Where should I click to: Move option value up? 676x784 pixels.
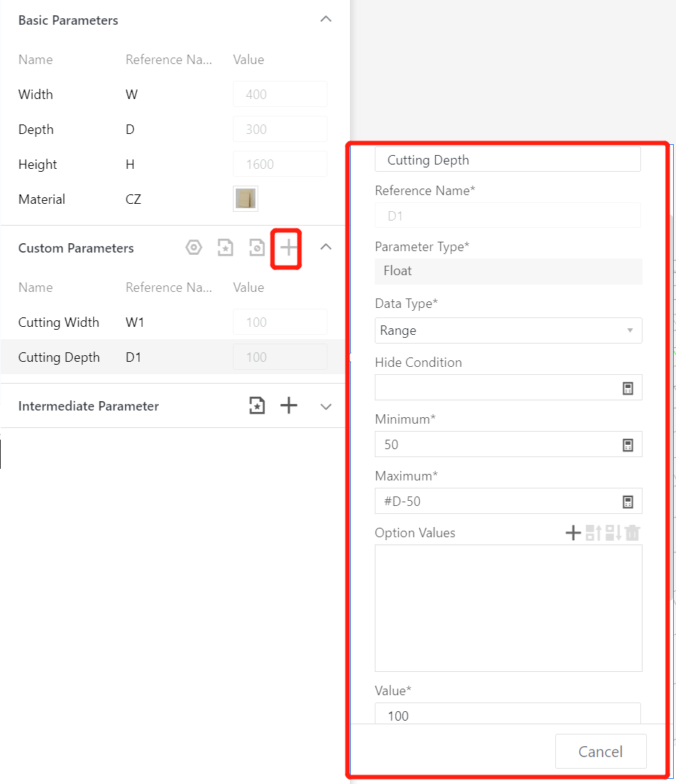593,533
